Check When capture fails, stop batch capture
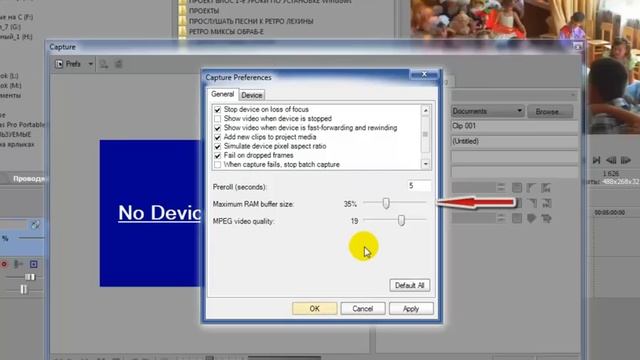 (218, 164)
